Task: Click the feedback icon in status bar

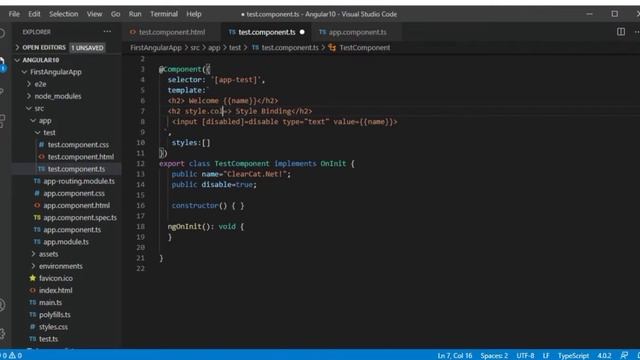Action: pyautogui.click(x=624, y=356)
